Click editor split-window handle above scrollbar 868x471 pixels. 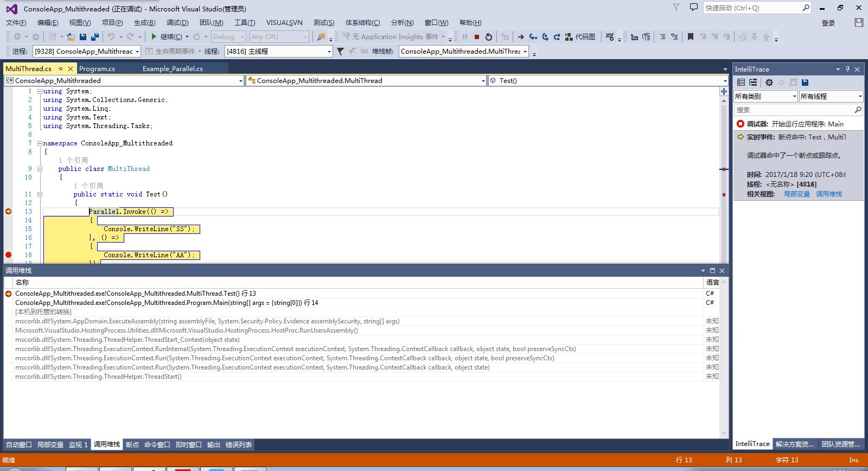724,92
